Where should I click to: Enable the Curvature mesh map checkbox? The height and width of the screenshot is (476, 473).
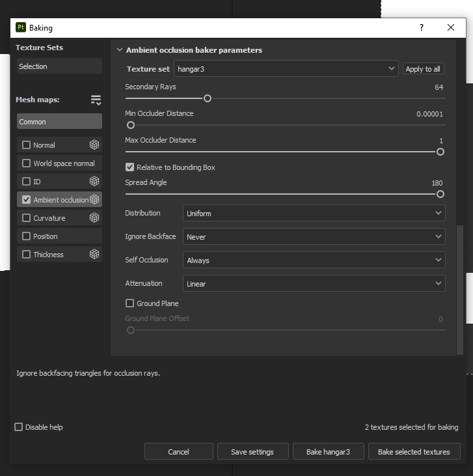pos(27,218)
